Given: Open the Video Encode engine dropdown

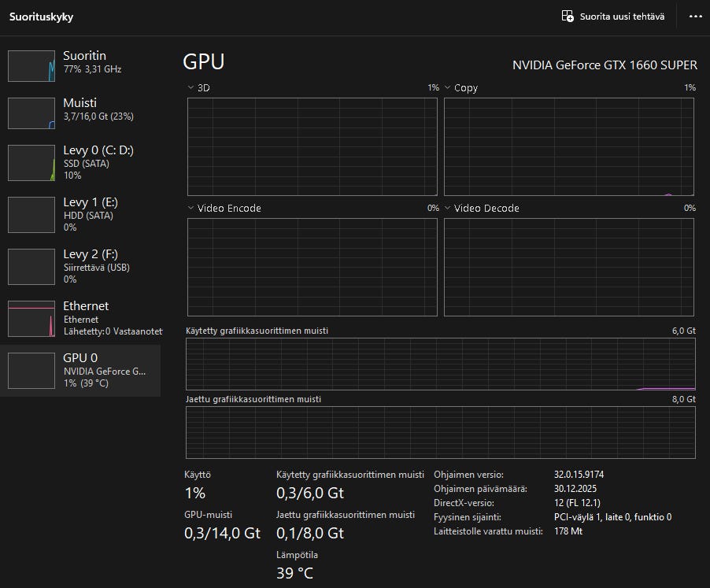Looking at the screenshot, I should click(x=191, y=209).
